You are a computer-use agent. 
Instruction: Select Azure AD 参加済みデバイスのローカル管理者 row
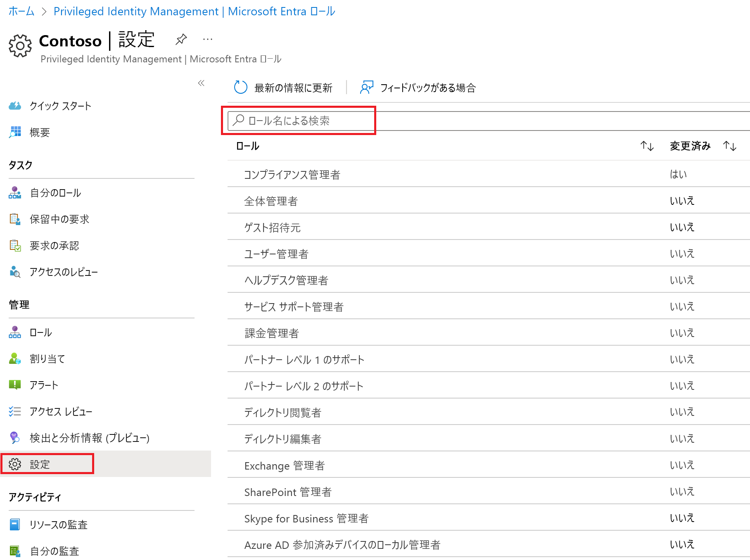(489, 544)
